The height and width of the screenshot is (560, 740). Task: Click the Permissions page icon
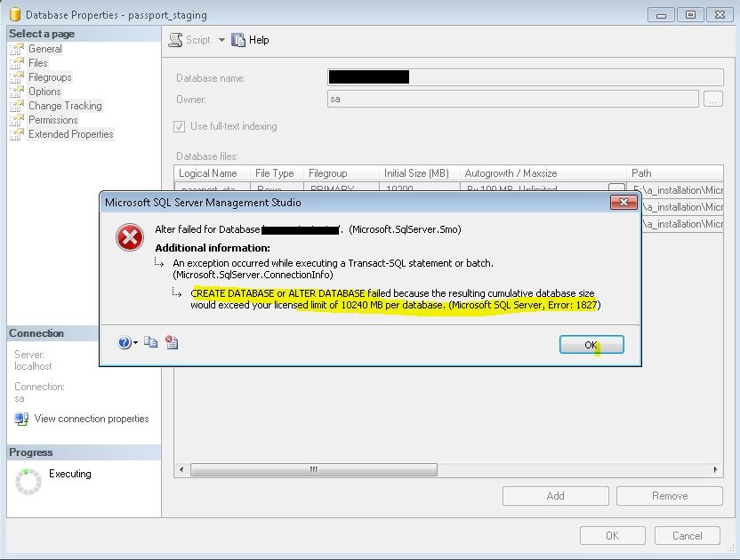click(x=17, y=119)
